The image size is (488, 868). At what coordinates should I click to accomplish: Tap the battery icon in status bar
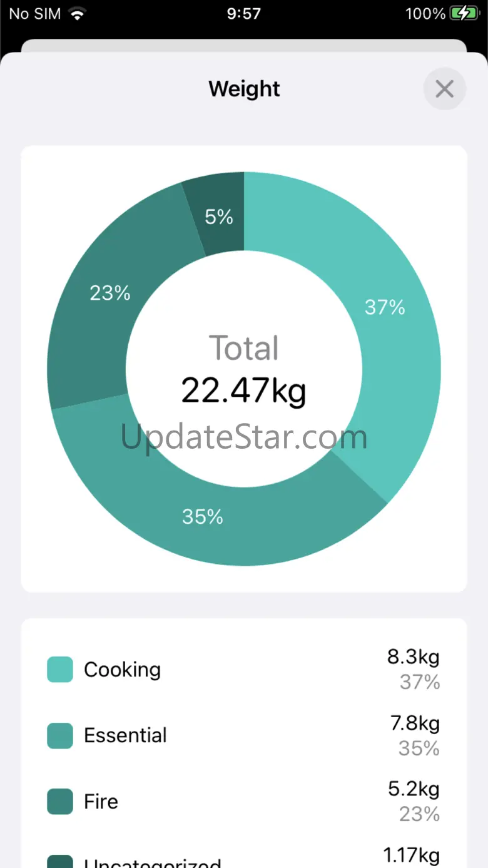[x=465, y=14]
